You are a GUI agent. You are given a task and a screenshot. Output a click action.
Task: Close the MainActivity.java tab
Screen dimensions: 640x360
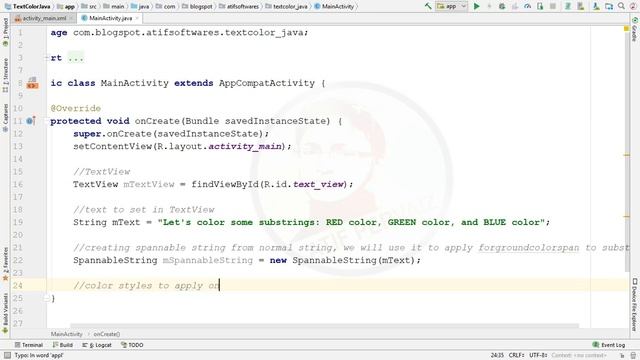[x=137, y=18]
